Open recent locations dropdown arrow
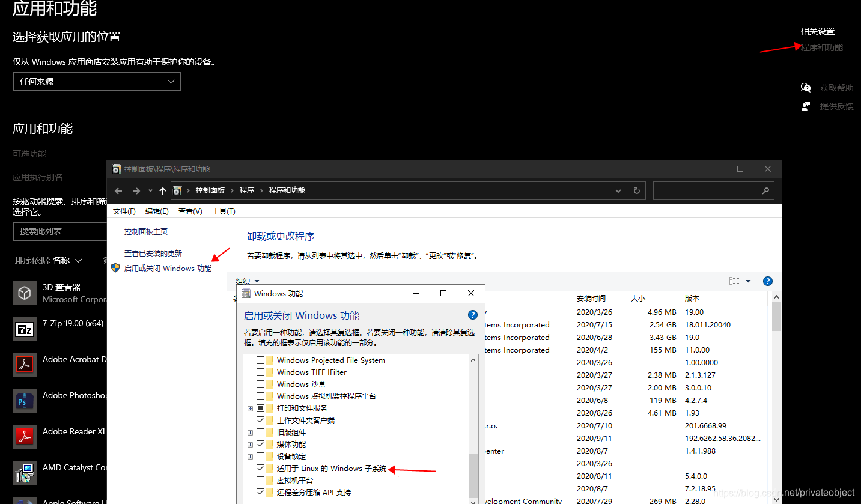Screen dimensions: 861x504 pos(150,190)
